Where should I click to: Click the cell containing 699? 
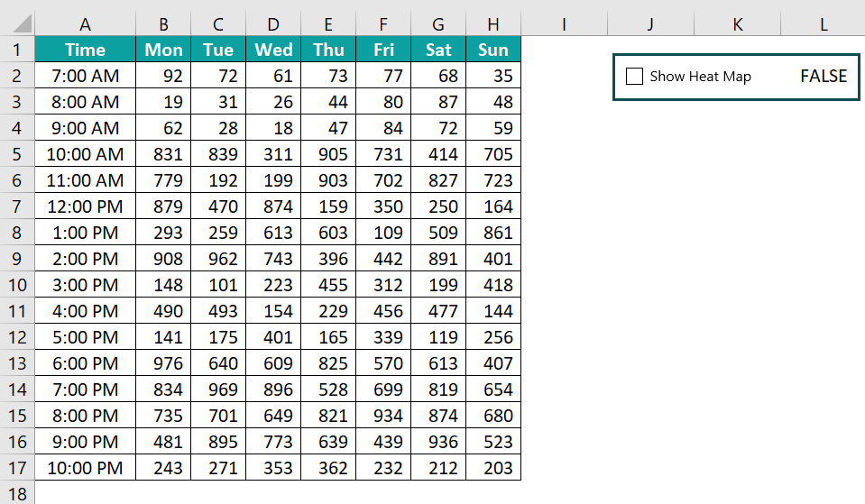(383, 389)
